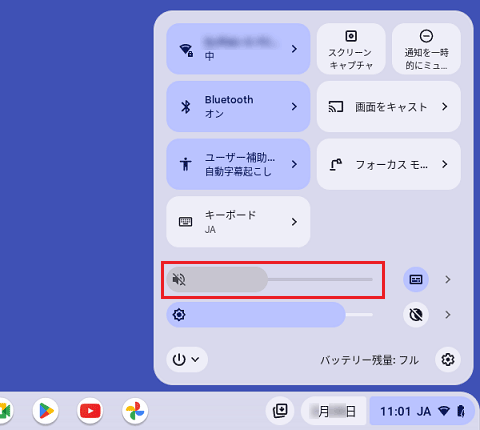Expand the キーボード JA chevron
The height and width of the screenshot is (430, 480).
(294, 222)
